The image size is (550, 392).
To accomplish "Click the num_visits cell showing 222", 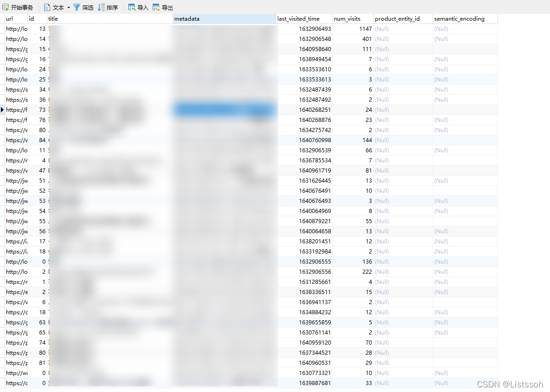I will (x=353, y=272).
